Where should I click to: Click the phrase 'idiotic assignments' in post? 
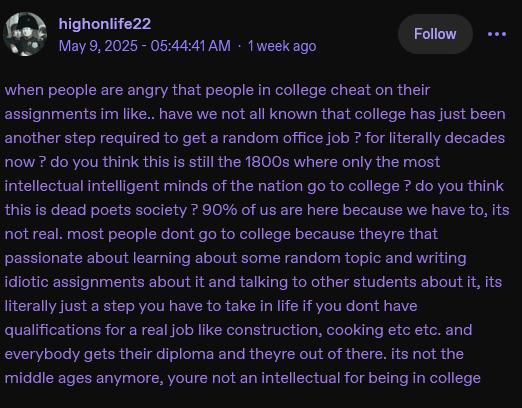point(75,282)
